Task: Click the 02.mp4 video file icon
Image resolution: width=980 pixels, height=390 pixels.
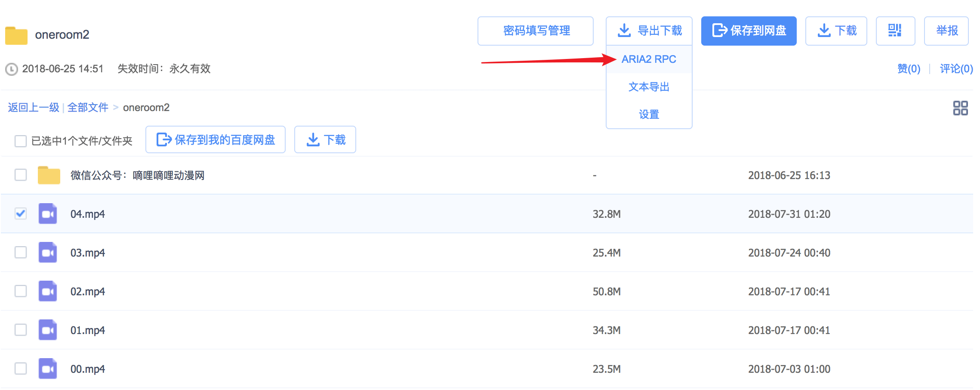Action: (x=48, y=291)
